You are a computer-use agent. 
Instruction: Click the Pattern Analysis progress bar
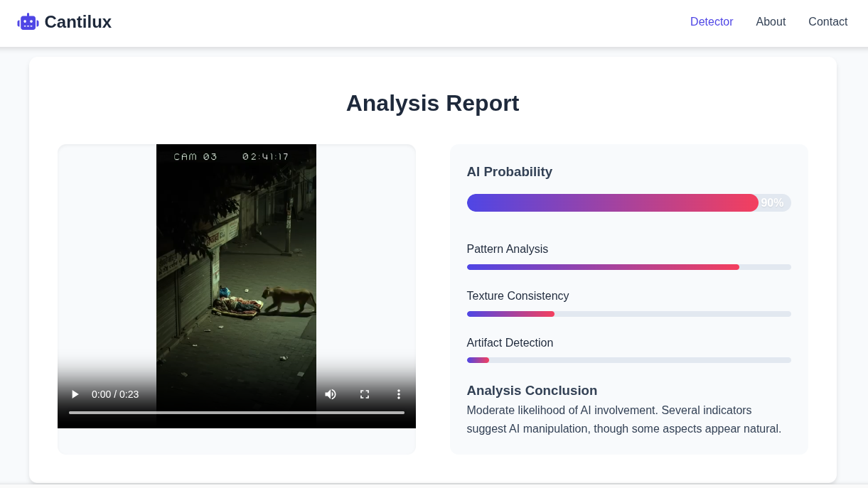pos(628,267)
